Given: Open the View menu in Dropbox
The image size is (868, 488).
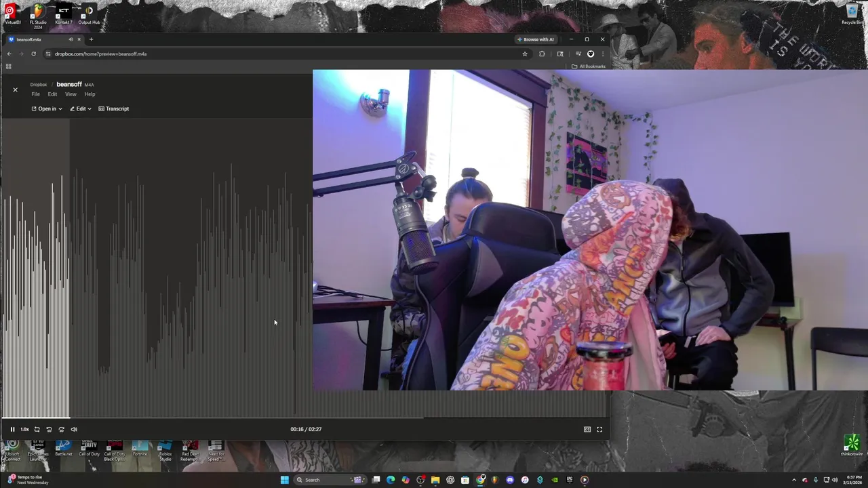Looking at the screenshot, I should pos(71,94).
